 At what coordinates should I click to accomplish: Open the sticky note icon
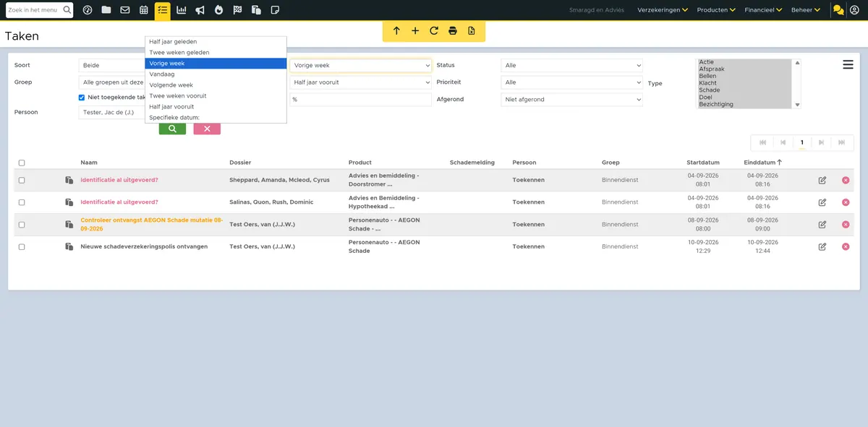pos(275,10)
